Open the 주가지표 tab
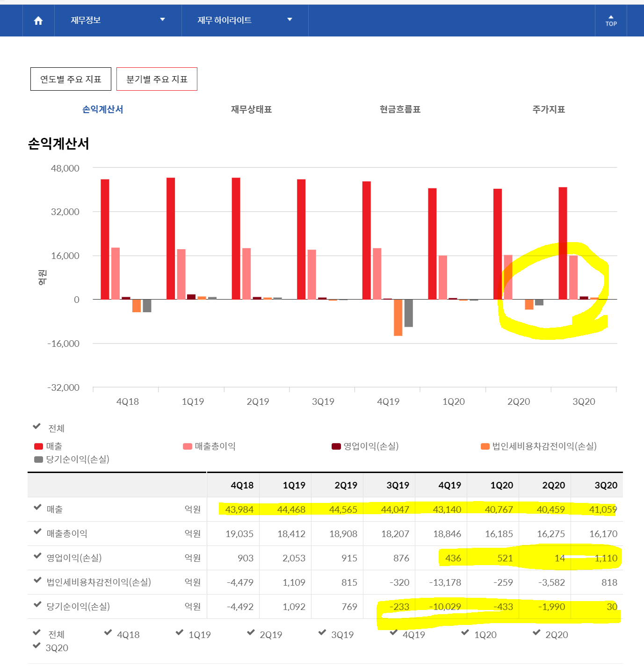Viewport: 644px width, 667px height. tap(549, 109)
